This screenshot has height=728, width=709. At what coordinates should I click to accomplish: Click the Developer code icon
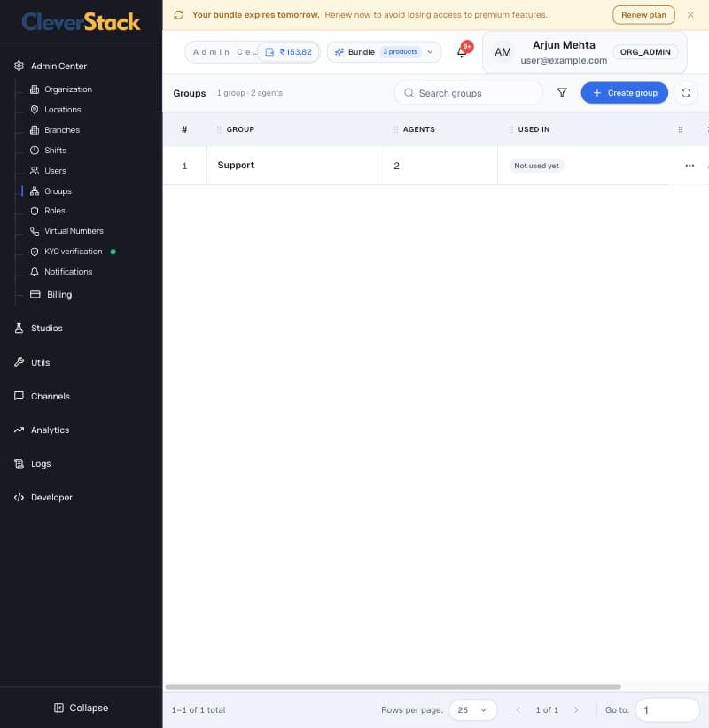coord(19,497)
